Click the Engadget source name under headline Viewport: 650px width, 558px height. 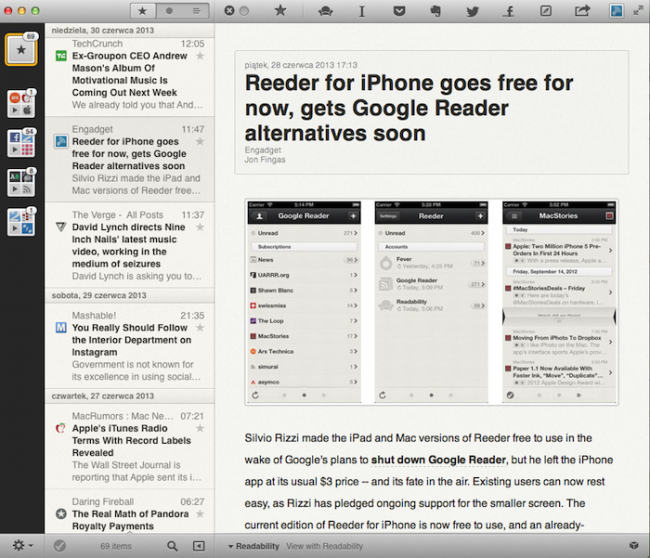[x=262, y=150]
